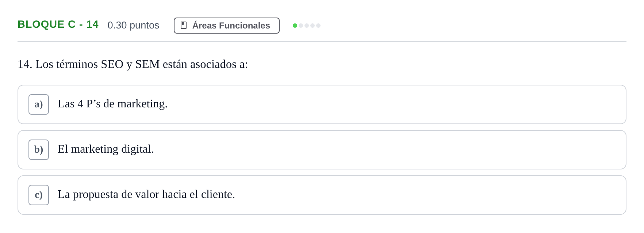Click the text "Las 4 P's de marketing."
644x233 pixels.
point(112,104)
